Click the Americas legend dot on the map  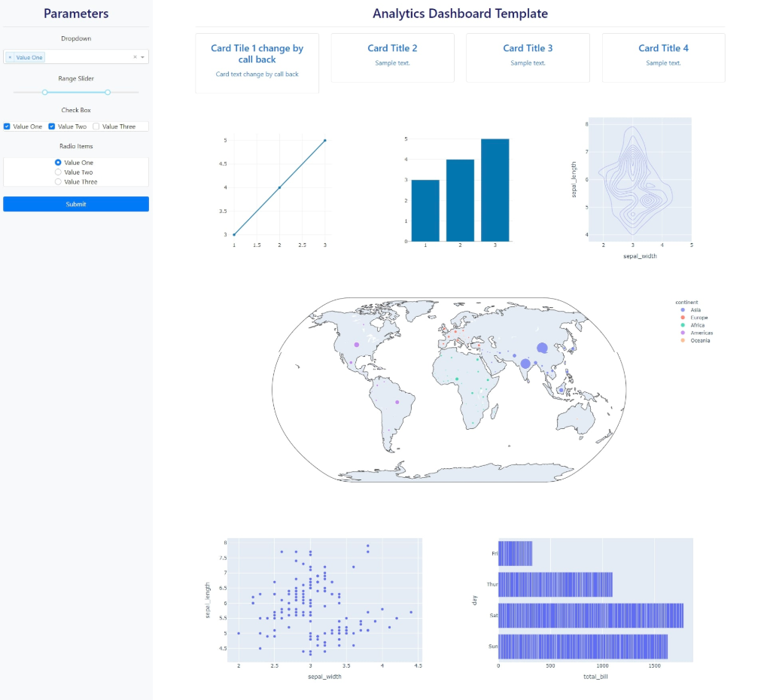[683, 333]
